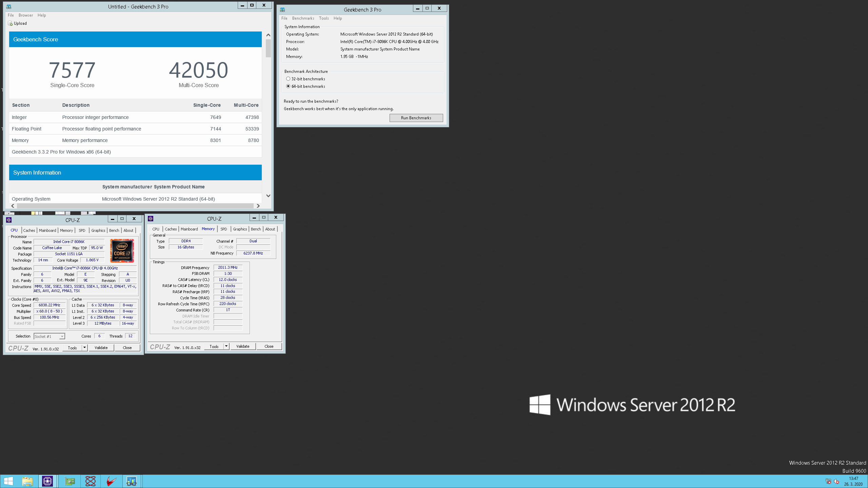Screen dimensions: 868x488
Task: Click Tools button in Memory tab window
Action: coord(214,346)
